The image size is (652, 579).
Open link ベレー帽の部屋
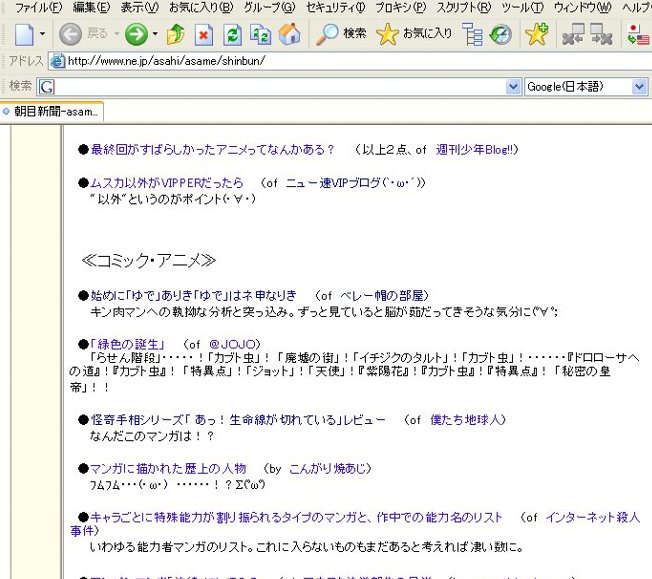[381, 296]
